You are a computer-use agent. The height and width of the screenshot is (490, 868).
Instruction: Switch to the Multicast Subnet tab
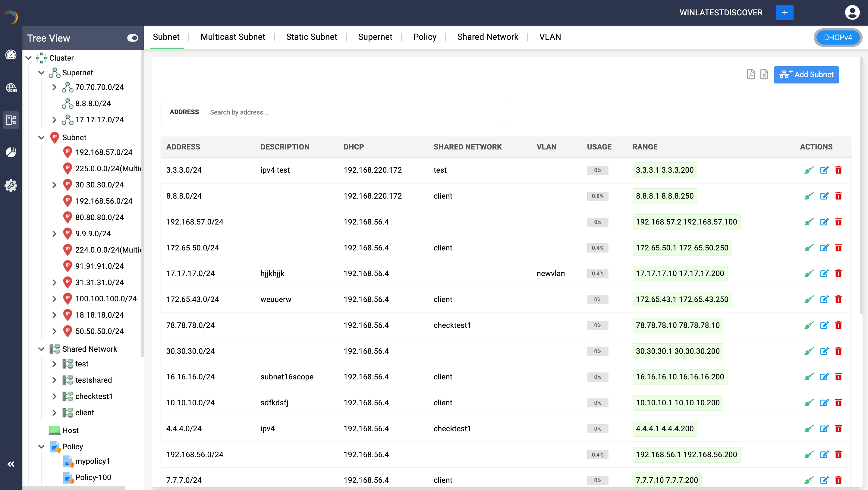(x=232, y=37)
